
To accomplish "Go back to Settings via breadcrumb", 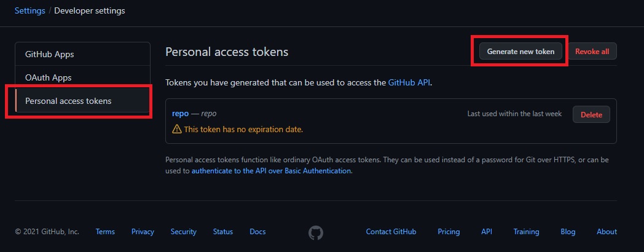I will [x=30, y=10].
